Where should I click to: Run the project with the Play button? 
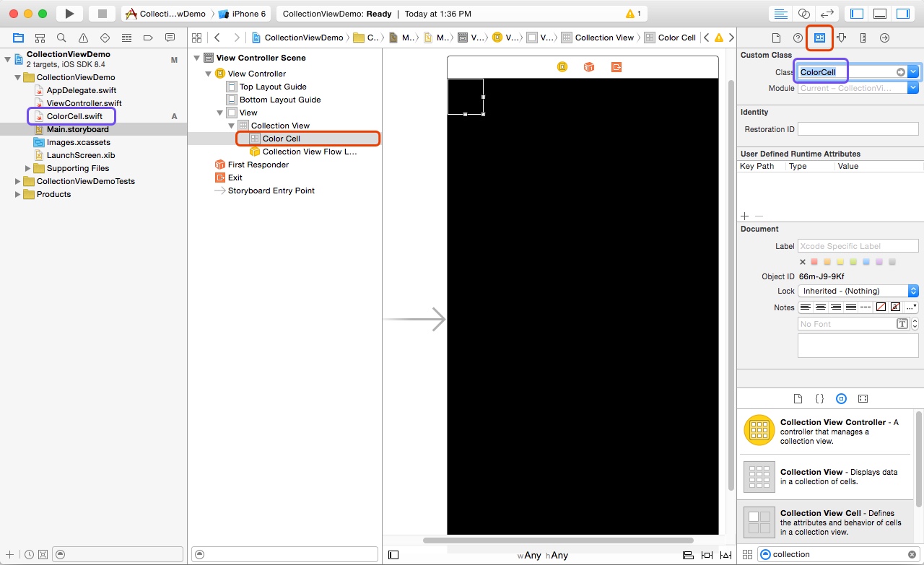[69, 14]
